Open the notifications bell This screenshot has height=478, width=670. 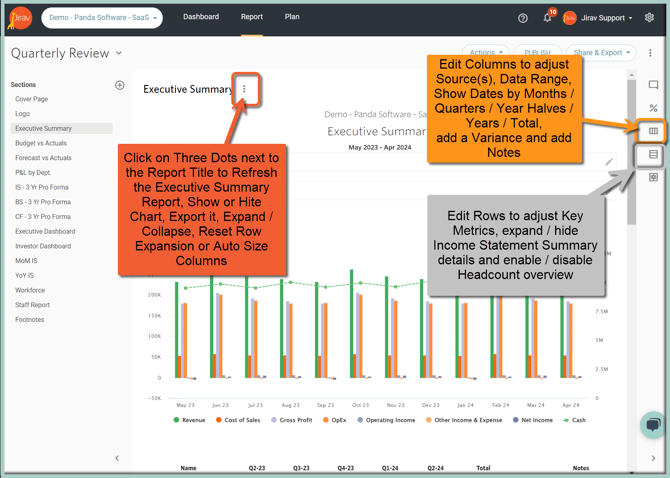[x=547, y=18]
